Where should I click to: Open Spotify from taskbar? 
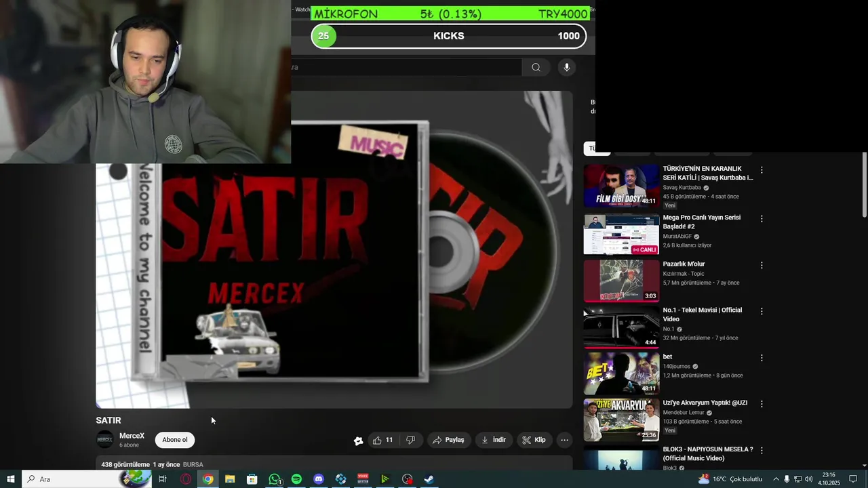click(x=296, y=479)
